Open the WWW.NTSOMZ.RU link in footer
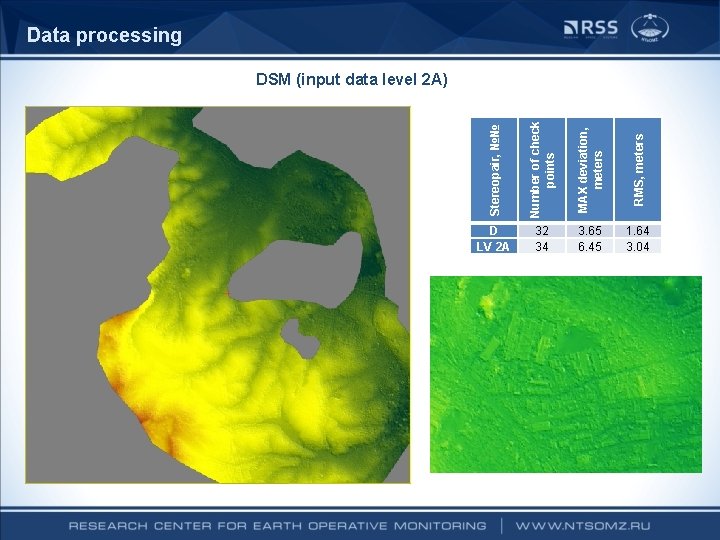 (x=583, y=526)
